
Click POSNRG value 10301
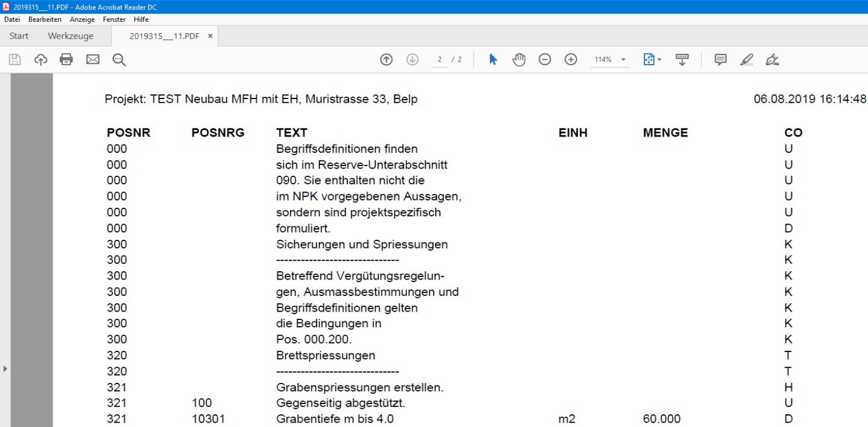pyautogui.click(x=208, y=419)
